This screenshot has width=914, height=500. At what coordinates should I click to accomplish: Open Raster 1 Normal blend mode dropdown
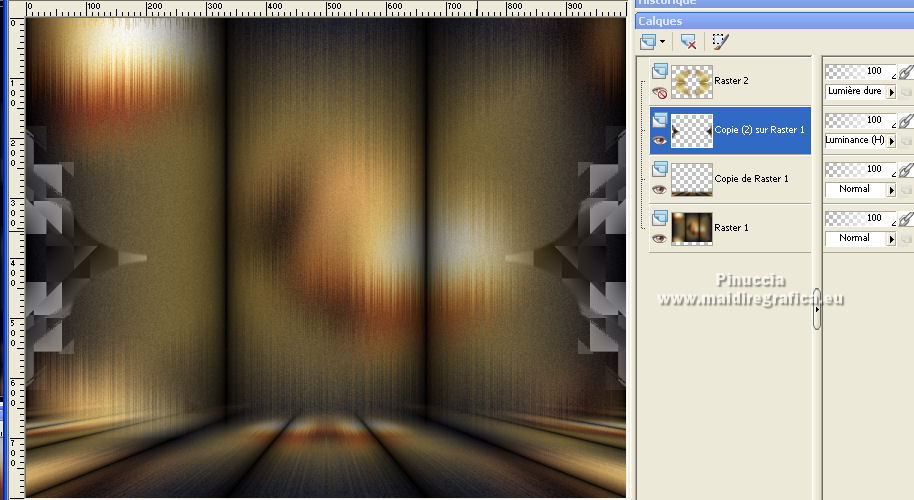(891, 239)
